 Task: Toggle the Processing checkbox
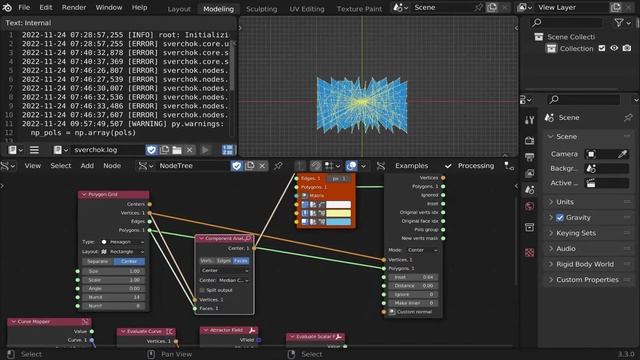tap(448, 166)
